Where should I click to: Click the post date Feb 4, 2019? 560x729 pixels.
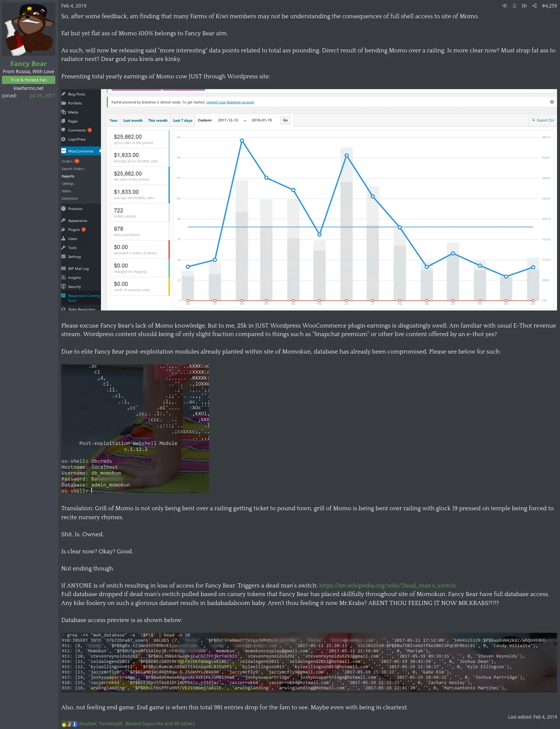[74, 6]
